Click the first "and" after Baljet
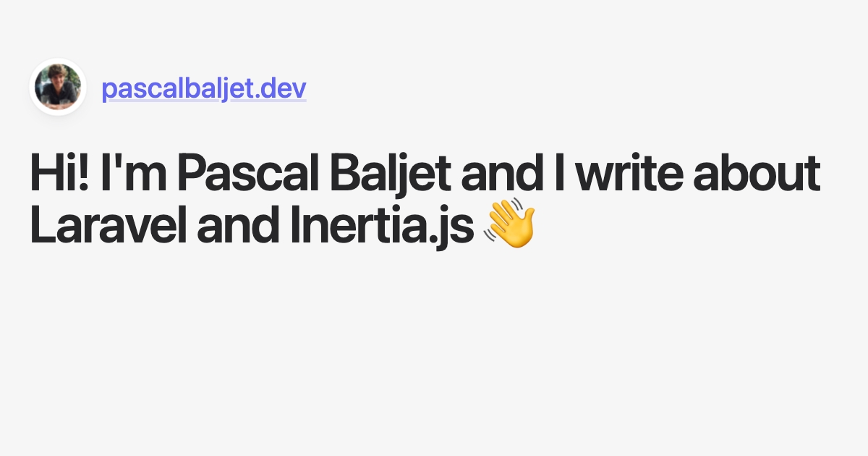The height and width of the screenshot is (456, 868). click(495, 174)
